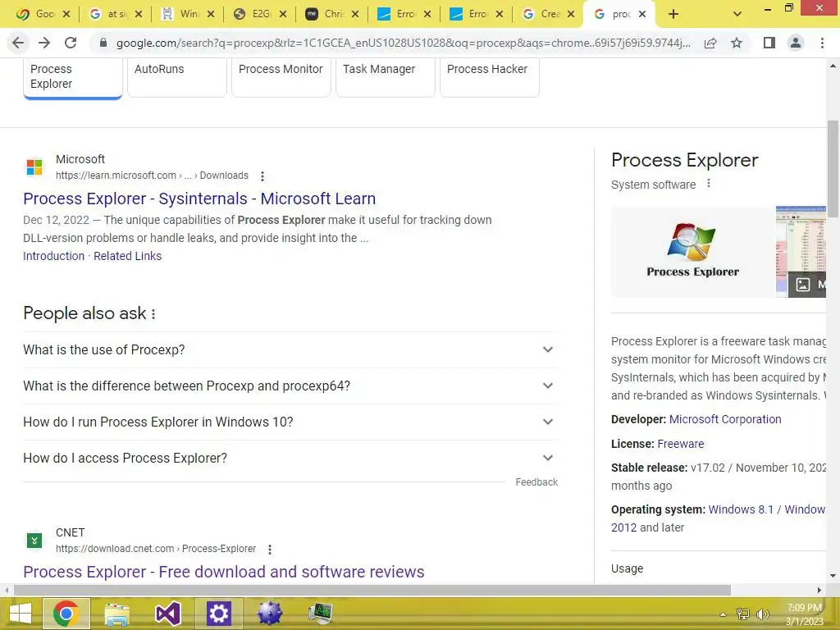The height and width of the screenshot is (630, 840).
Task: Go back to the previous page
Action: (x=18, y=43)
